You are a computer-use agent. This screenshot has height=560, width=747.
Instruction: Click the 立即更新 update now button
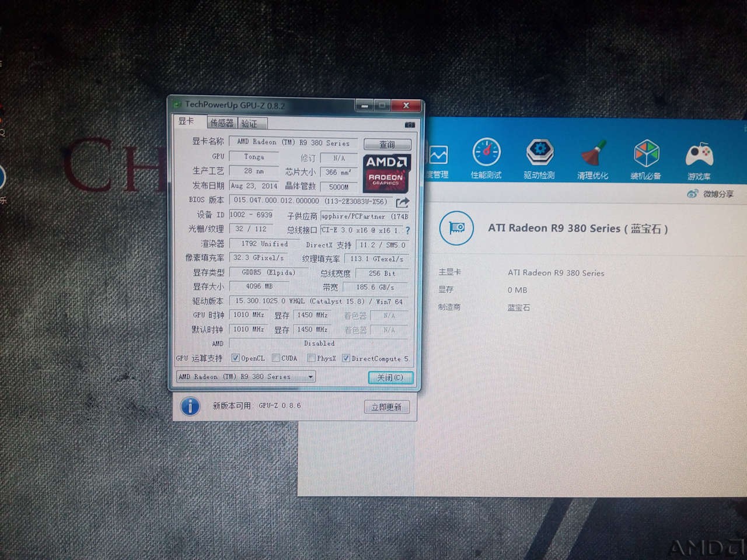[x=386, y=407]
